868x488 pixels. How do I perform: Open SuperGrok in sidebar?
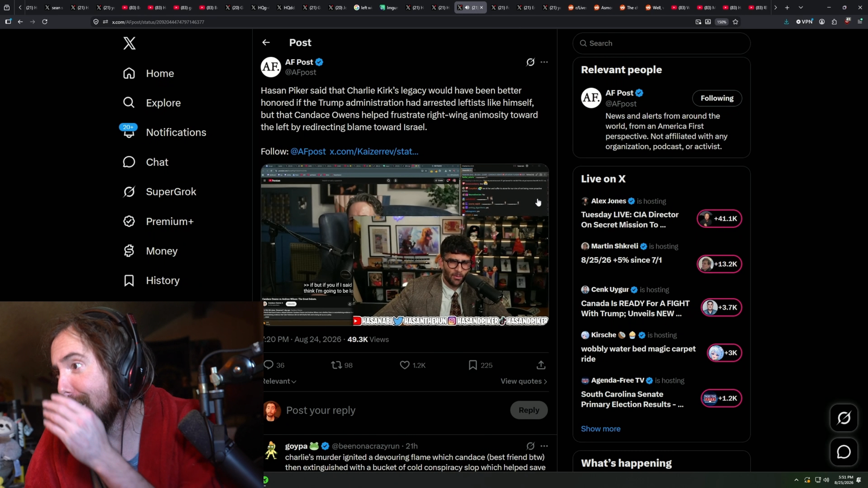(159, 191)
